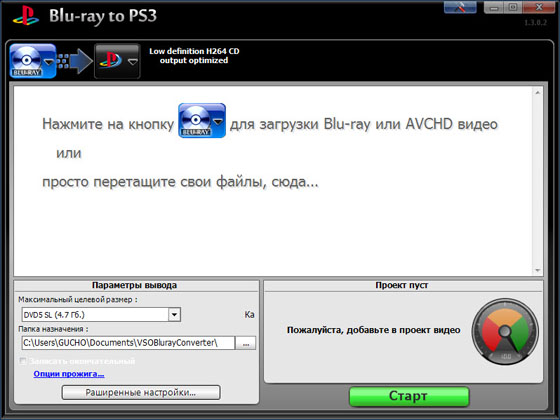The height and width of the screenshot is (420, 560).
Task: Click the green Старт button
Action: 409,396
